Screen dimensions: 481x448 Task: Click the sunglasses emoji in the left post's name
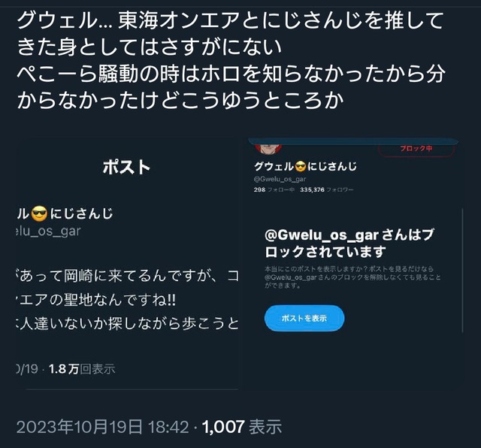point(40,213)
